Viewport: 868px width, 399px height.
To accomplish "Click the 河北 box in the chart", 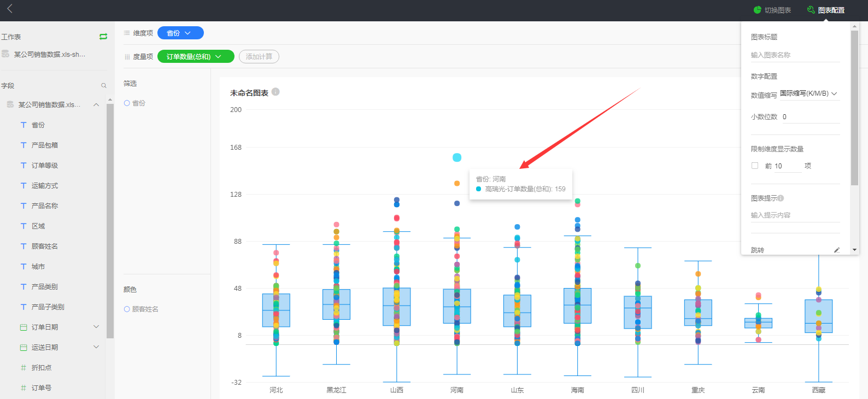I will (x=276, y=310).
